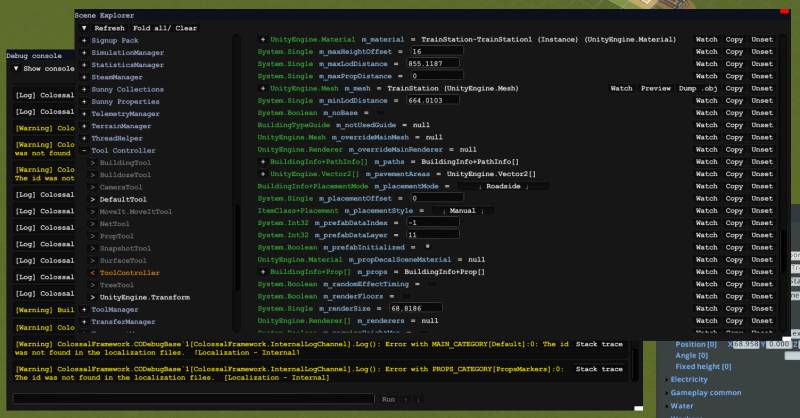Edit the m_prefabDataLayer value 11
Screen dimensions: 800x418
pos(433,235)
